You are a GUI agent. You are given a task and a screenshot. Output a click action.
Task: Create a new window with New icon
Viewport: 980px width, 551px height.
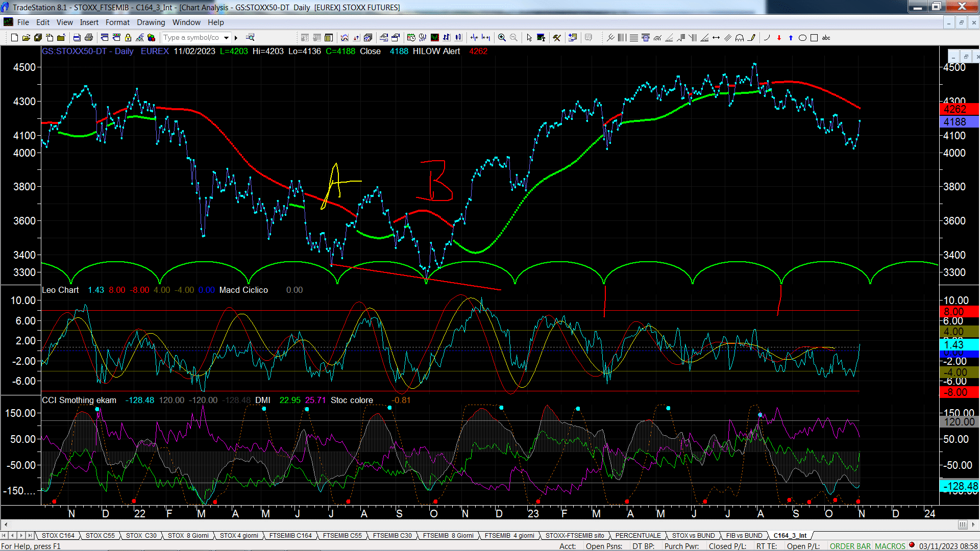coord(14,38)
